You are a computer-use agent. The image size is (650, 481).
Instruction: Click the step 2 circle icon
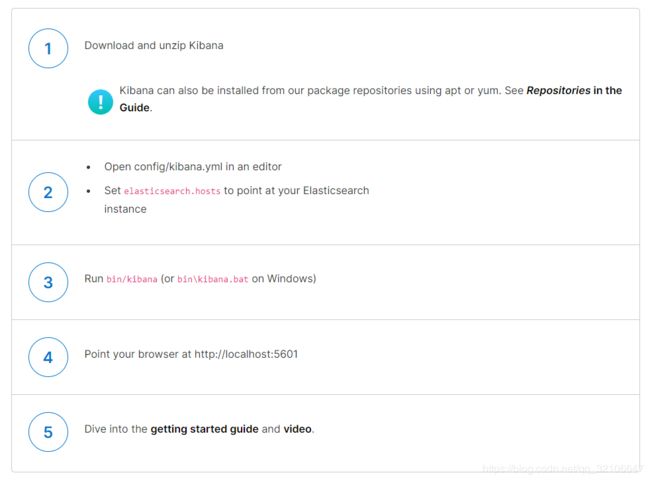point(48,192)
